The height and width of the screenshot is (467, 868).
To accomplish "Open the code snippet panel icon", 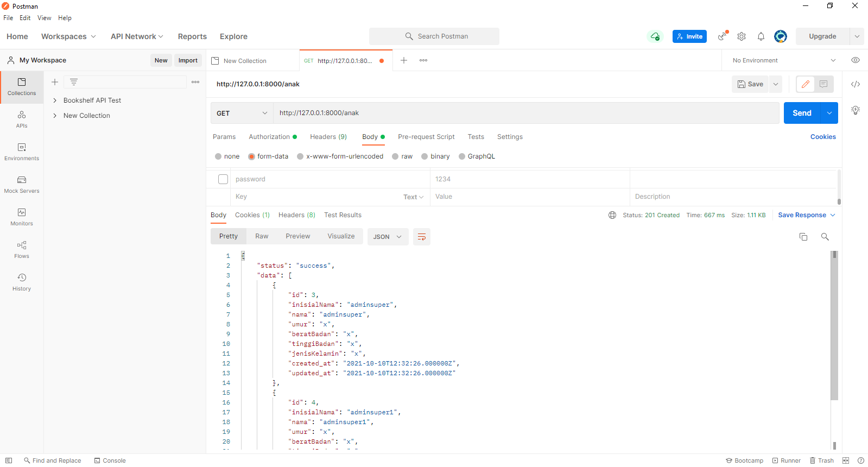I will (856, 84).
